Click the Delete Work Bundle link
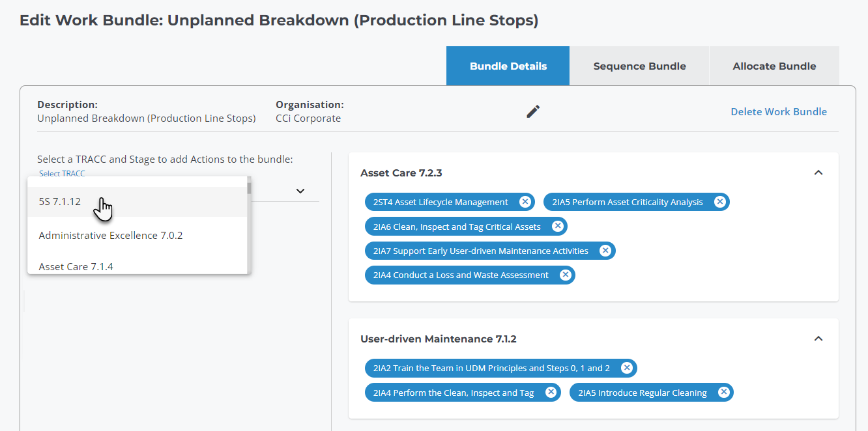This screenshot has height=431, width=868. [x=779, y=111]
